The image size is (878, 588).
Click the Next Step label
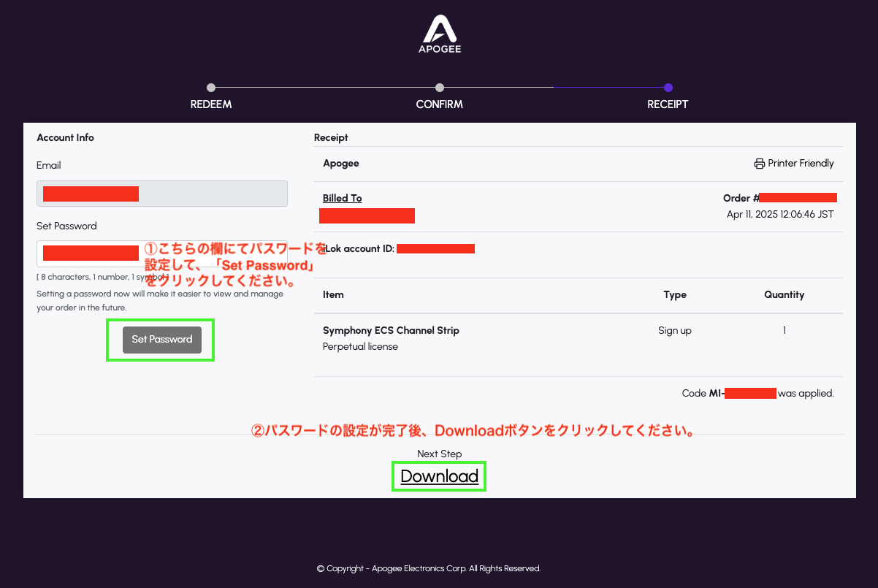(x=440, y=454)
